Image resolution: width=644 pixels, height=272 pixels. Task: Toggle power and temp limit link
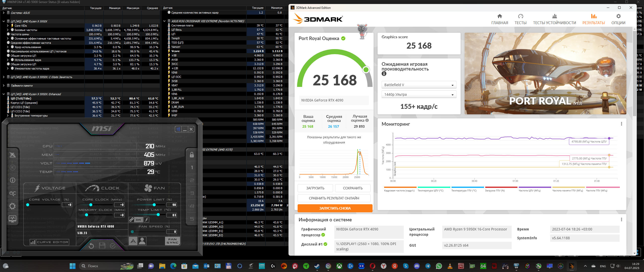[x=132, y=220]
